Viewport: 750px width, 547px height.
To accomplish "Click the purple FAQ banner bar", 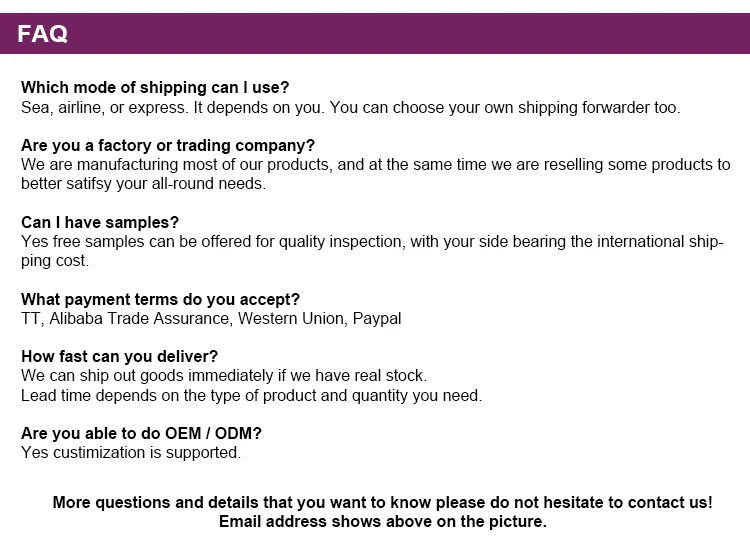I will tap(400, 34).
